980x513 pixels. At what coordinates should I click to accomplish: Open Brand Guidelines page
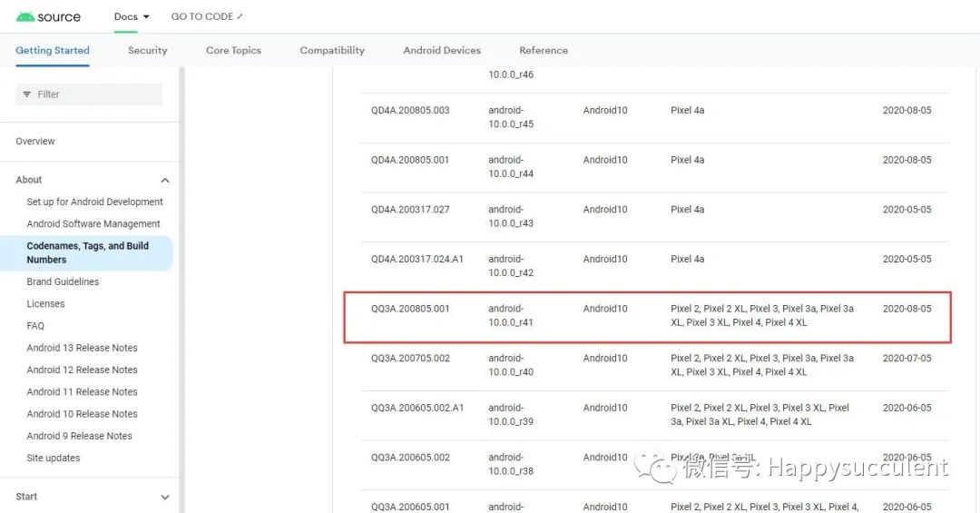tap(63, 282)
